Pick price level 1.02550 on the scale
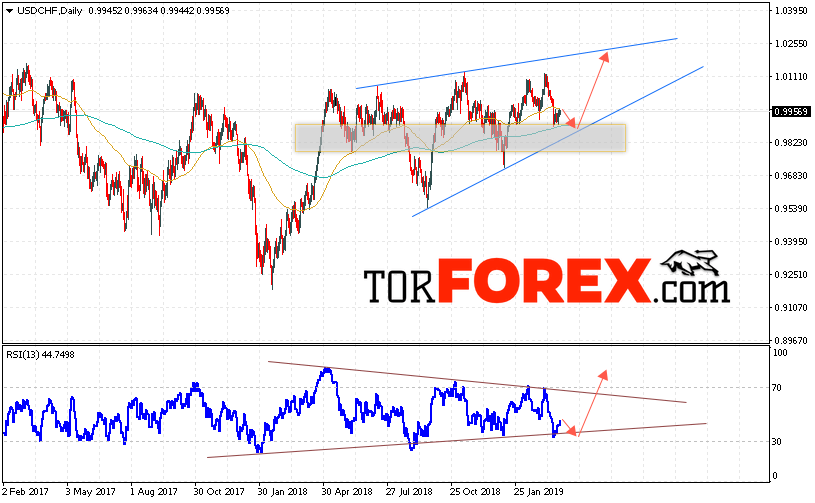Screen dimensions: 815x503 pyautogui.click(x=791, y=44)
